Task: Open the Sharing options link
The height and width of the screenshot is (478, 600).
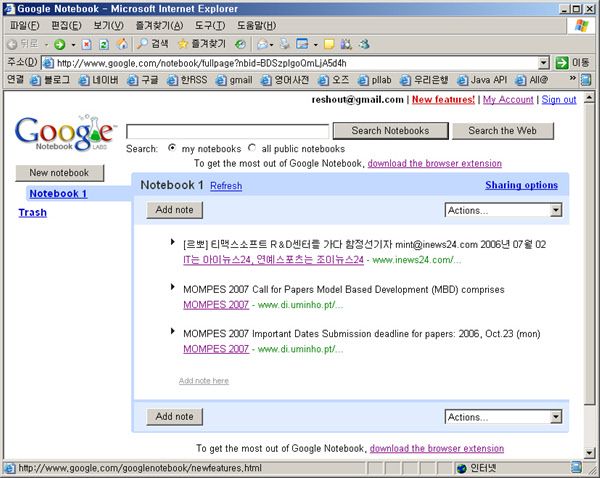Action: (x=522, y=185)
